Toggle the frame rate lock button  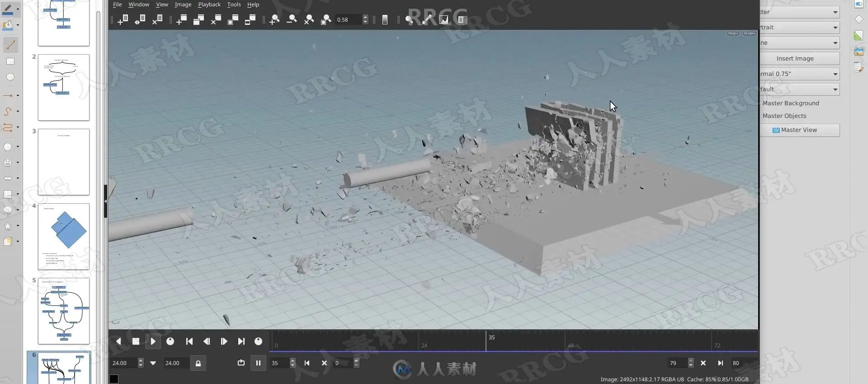pos(198,363)
